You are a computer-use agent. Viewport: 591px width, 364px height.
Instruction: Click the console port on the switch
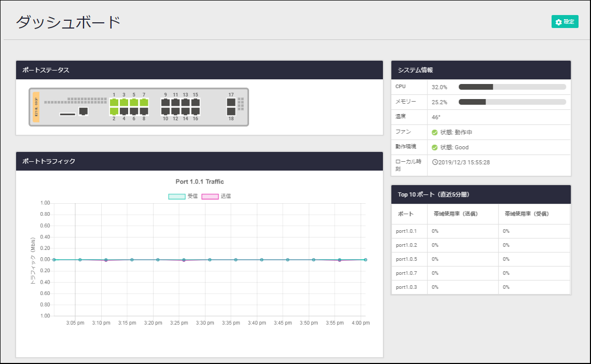(x=83, y=111)
